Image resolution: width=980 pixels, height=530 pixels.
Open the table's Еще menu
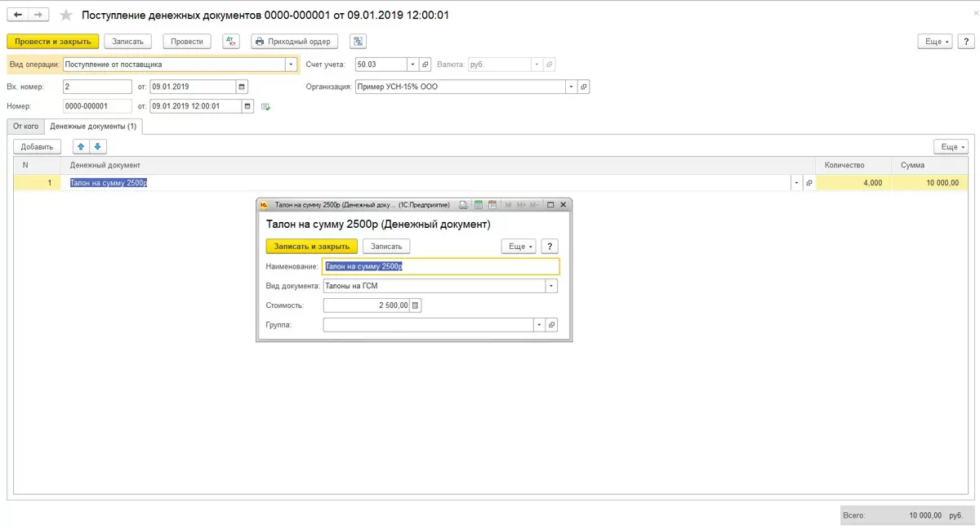951,147
